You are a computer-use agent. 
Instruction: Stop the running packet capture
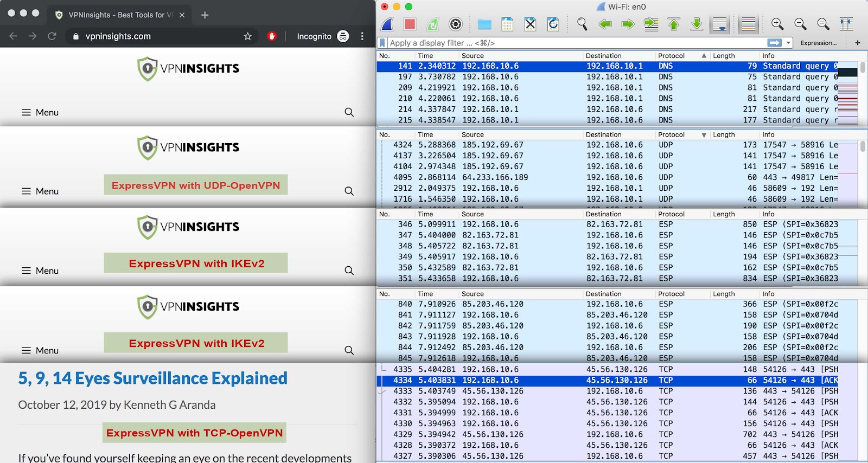click(x=410, y=24)
